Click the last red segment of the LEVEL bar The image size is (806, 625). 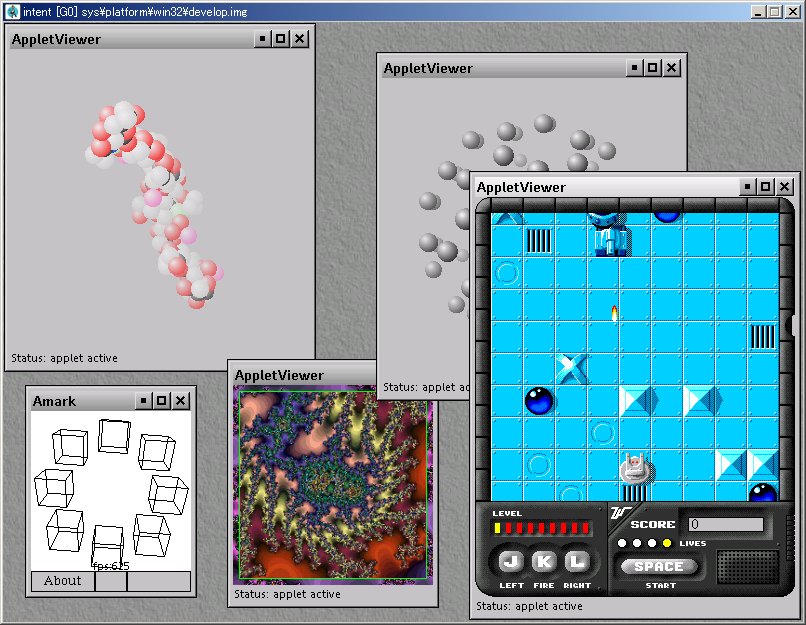point(585,528)
